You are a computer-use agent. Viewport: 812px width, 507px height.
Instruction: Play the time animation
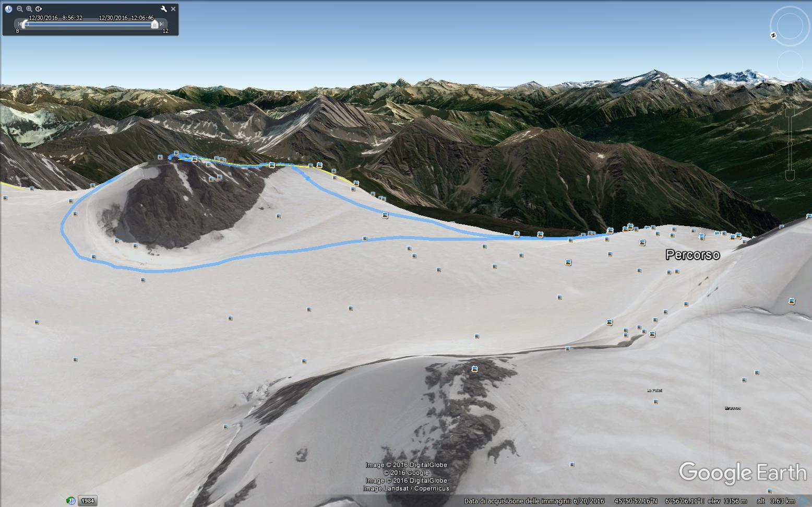click(x=39, y=9)
